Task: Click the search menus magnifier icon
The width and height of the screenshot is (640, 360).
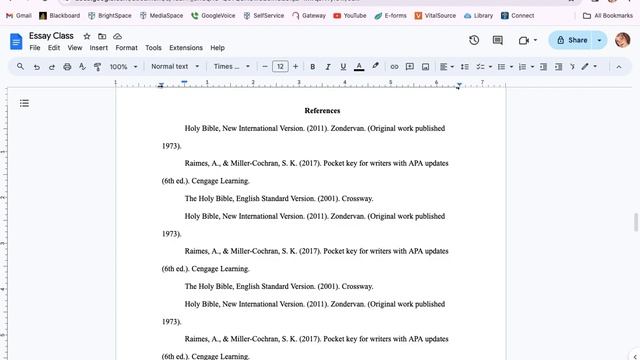Action: coord(20,67)
